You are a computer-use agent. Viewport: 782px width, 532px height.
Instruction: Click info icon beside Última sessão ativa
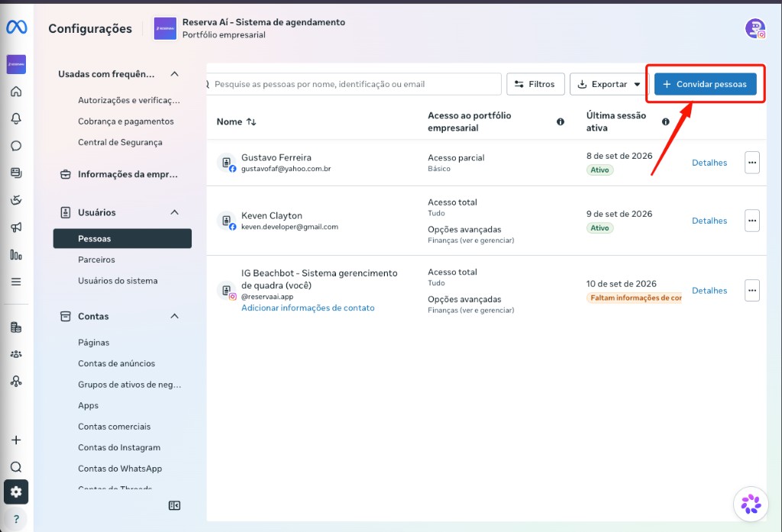point(665,121)
